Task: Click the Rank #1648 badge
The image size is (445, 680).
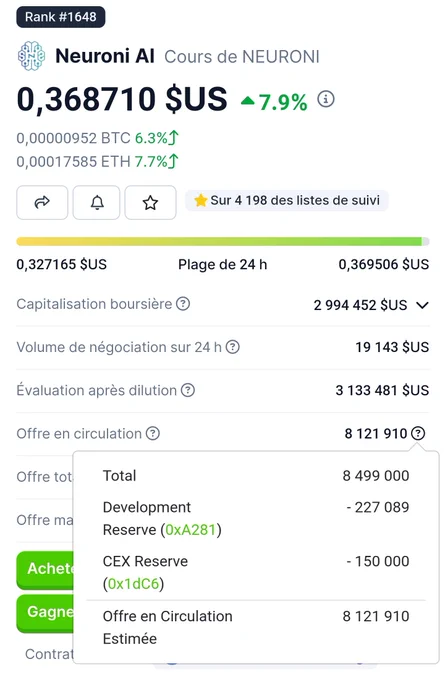Action: 61,17
